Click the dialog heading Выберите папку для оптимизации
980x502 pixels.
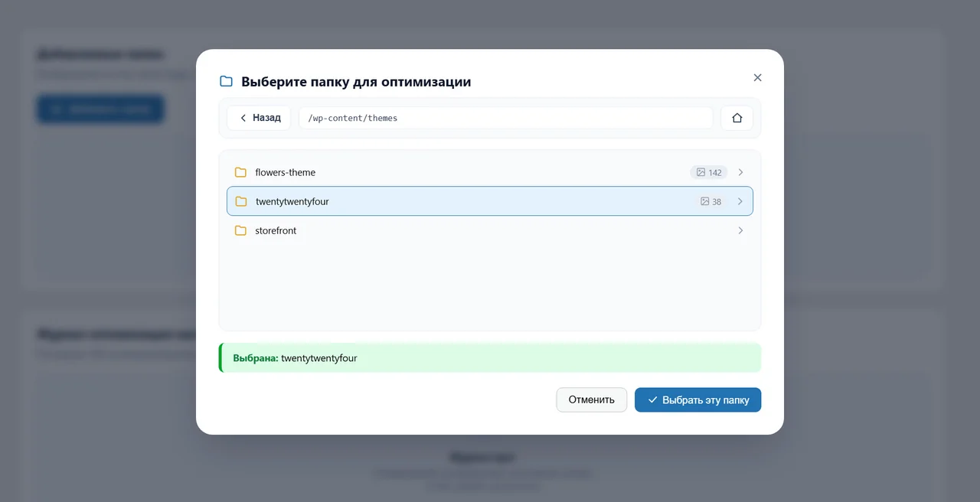(356, 82)
